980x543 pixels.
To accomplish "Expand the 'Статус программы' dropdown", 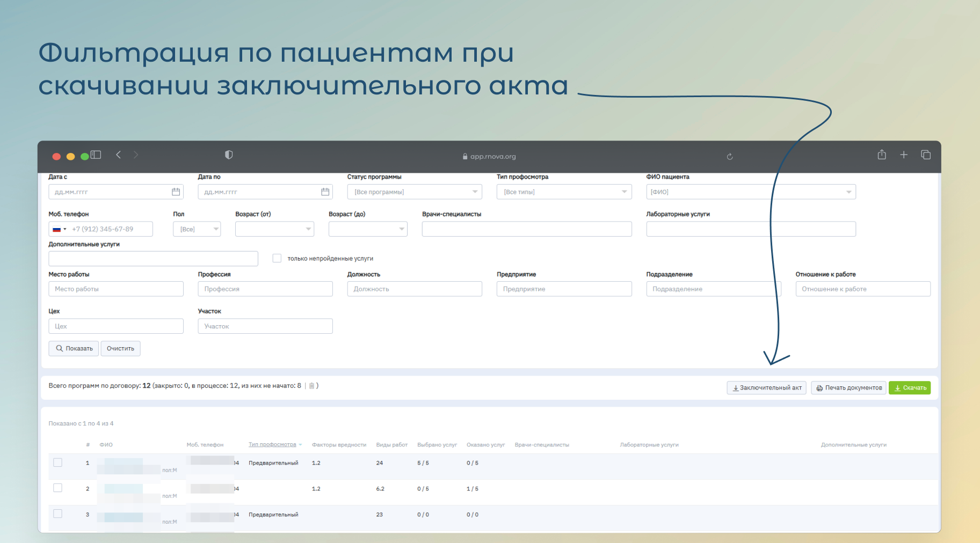I will click(415, 192).
